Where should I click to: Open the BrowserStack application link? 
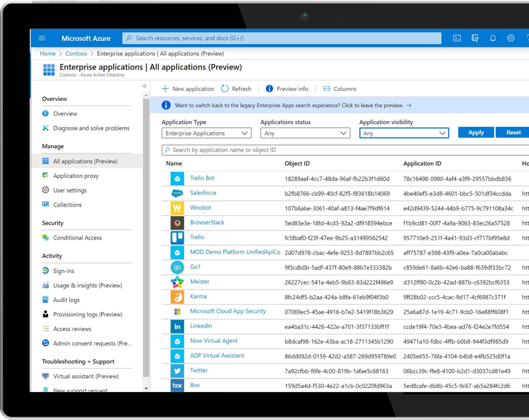point(207,223)
